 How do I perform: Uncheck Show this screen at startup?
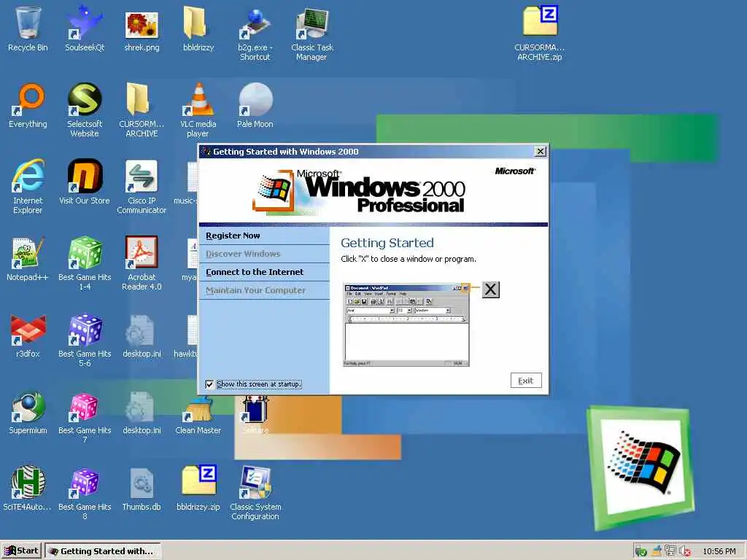tap(209, 384)
